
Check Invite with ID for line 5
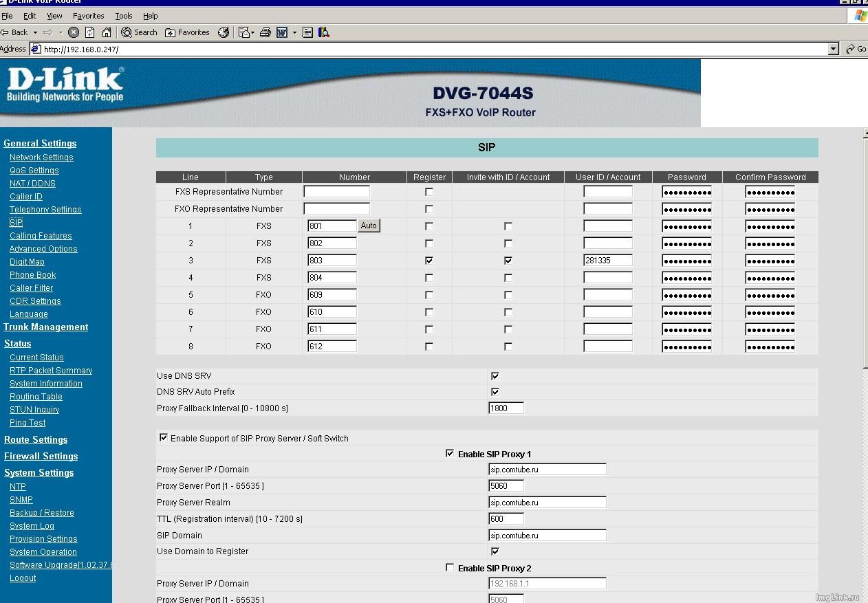coord(508,295)
